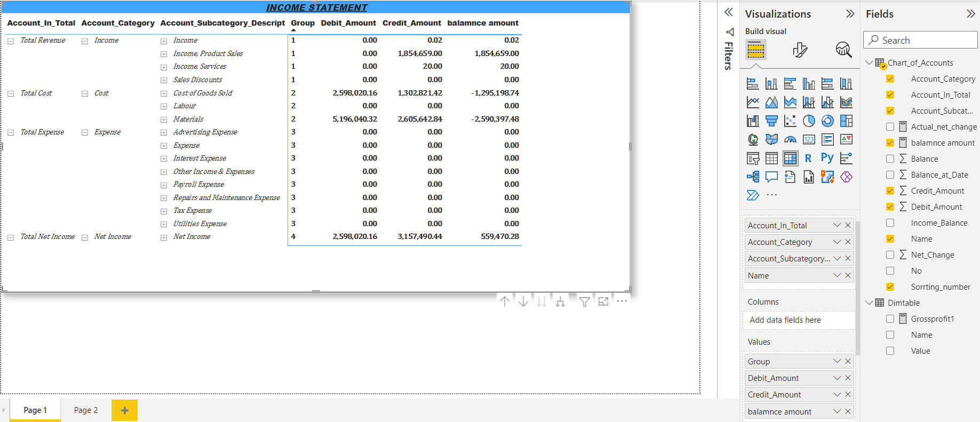980x422 pixels.
Task: Select the Matrix visualization icon
Action: [x=790, y=158]
